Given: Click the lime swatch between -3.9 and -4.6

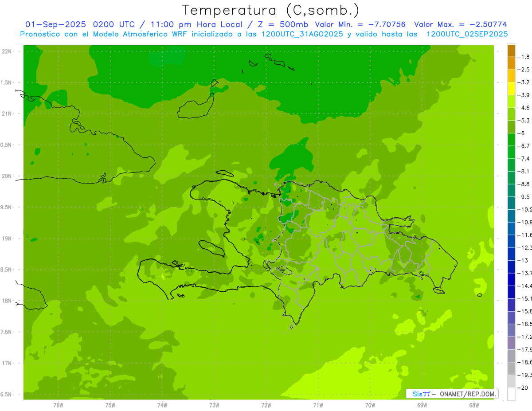Looking at the screenshot, I should click(511, 102).
